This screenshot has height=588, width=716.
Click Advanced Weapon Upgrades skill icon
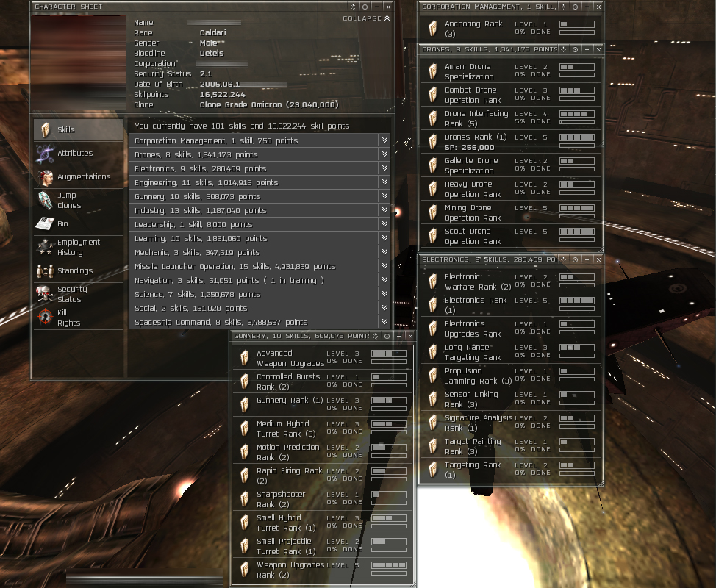coord(244,358)
